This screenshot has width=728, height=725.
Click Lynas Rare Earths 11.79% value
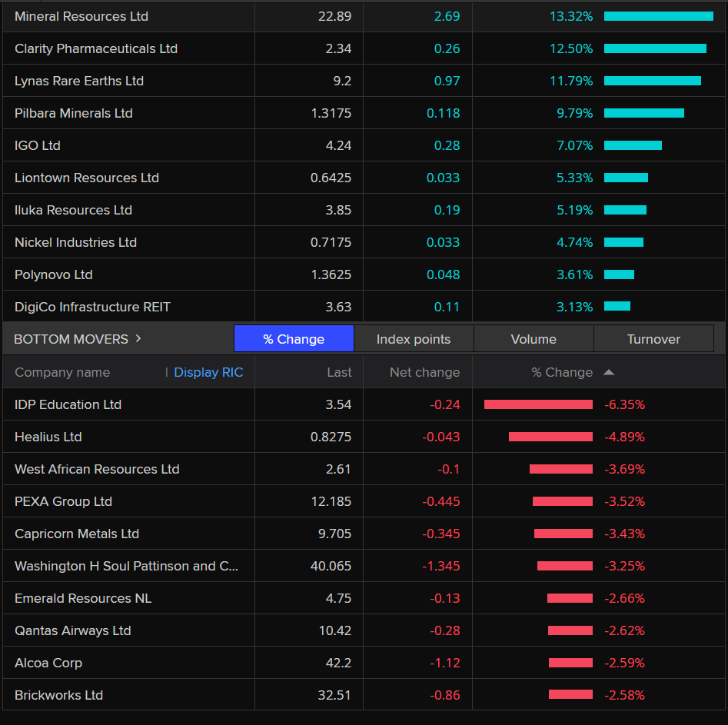click(571, 81)
